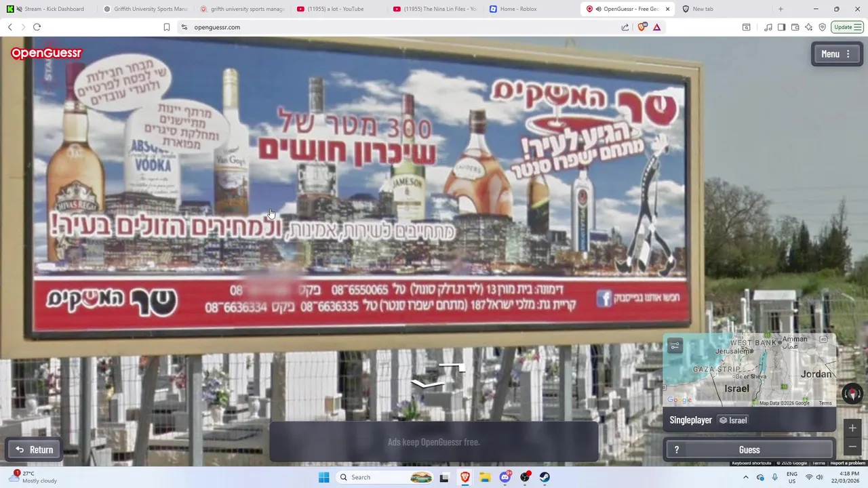Open the Windows Start menu
This screenshot has width=868, height=488.
(323, 477)
